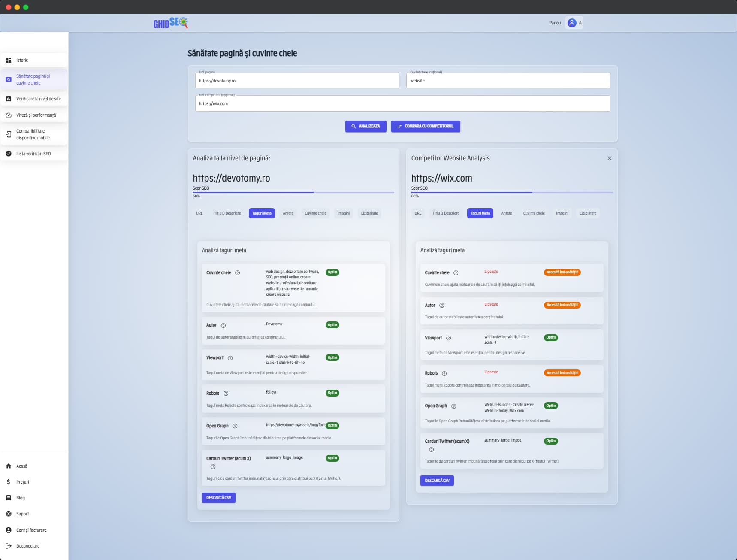
Task: Click help icon under Carduri Twitter in devotomy panel
Action: (213, 467)
